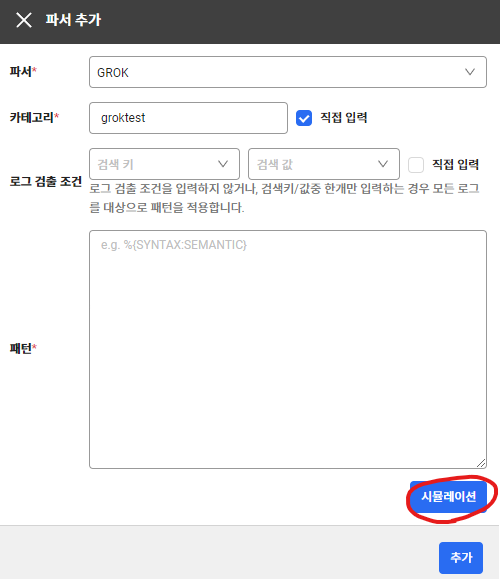
Task: Click the 추가 button
Action: coord(461,558)
